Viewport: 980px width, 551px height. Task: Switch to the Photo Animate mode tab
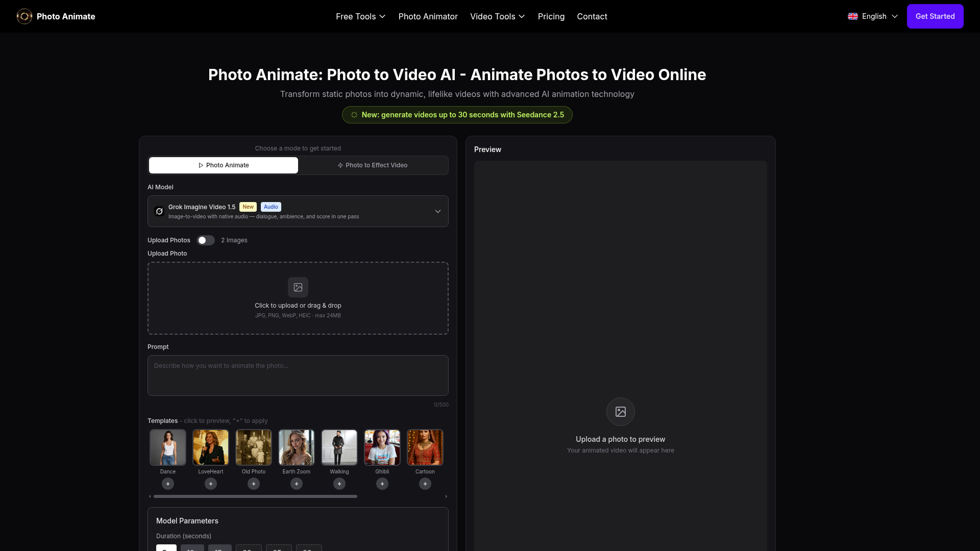[x=224, y=165]
